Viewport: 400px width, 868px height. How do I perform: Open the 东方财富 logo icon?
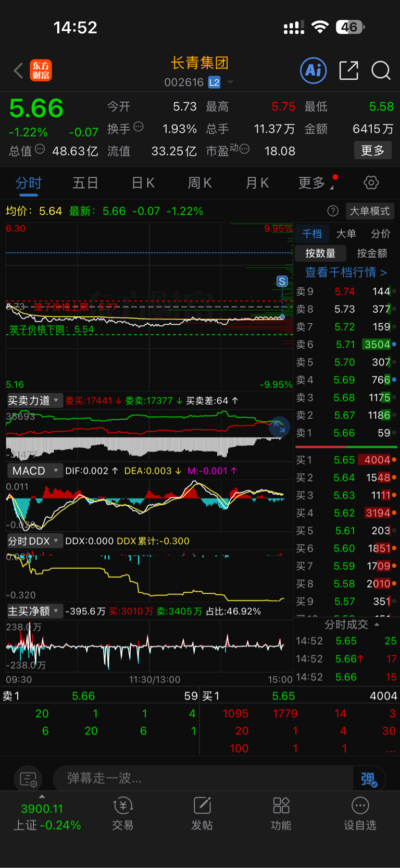(x=41, y=70)
